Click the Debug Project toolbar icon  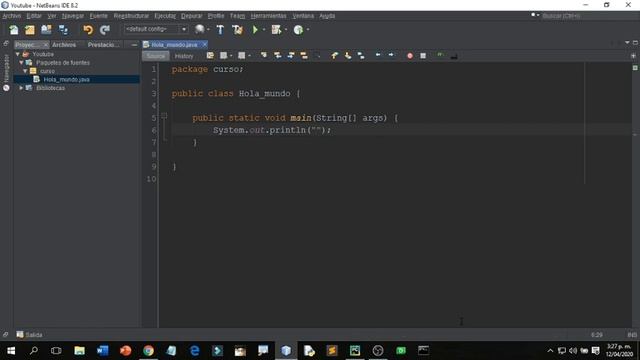click(276, 30)
